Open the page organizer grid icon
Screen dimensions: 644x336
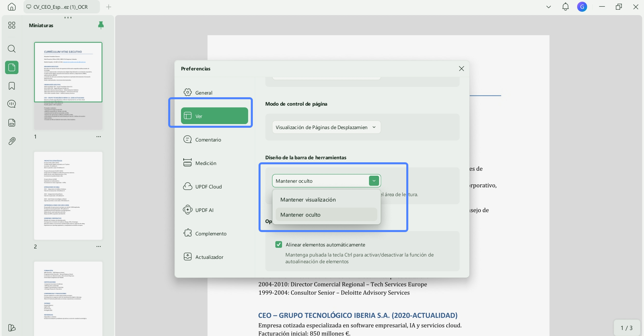click(12, 25)
